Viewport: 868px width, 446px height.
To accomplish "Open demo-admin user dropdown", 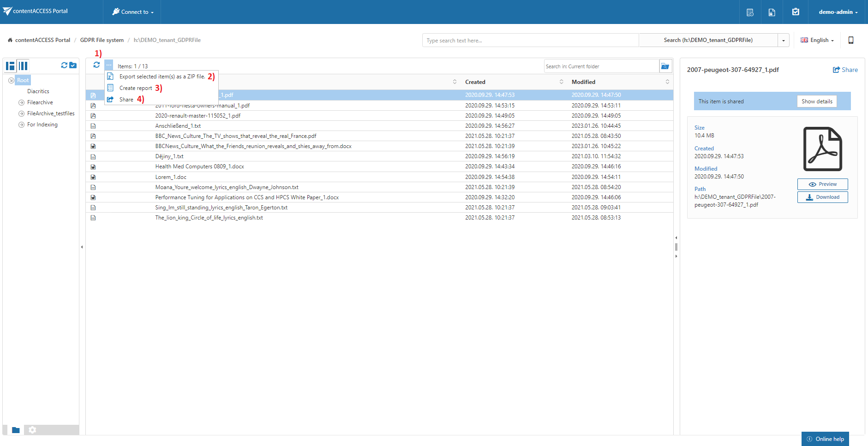I will click(838, 12).
